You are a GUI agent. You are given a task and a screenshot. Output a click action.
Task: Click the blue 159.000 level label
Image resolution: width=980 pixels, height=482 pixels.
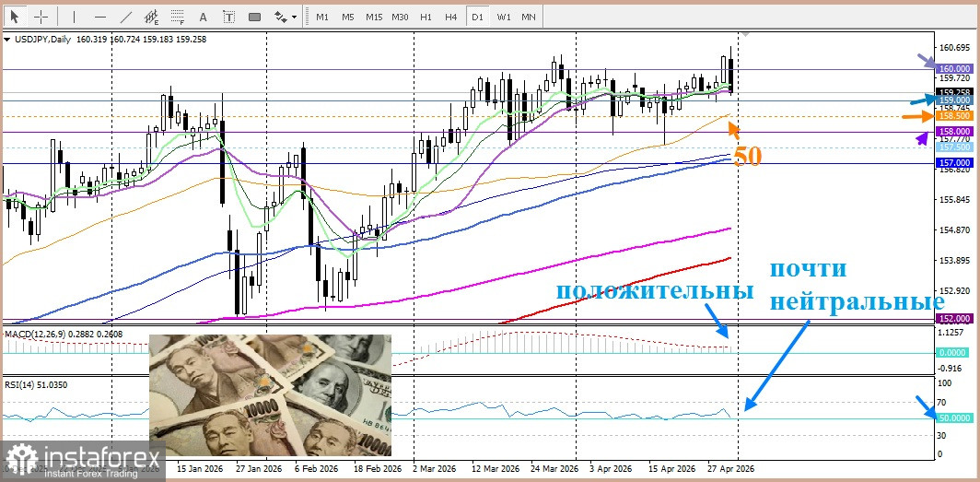pos(953,100)
